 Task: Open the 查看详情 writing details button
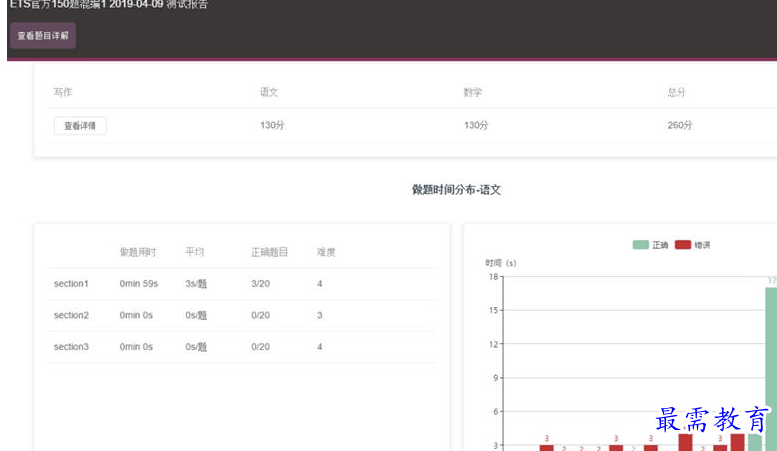pos(80,126)
